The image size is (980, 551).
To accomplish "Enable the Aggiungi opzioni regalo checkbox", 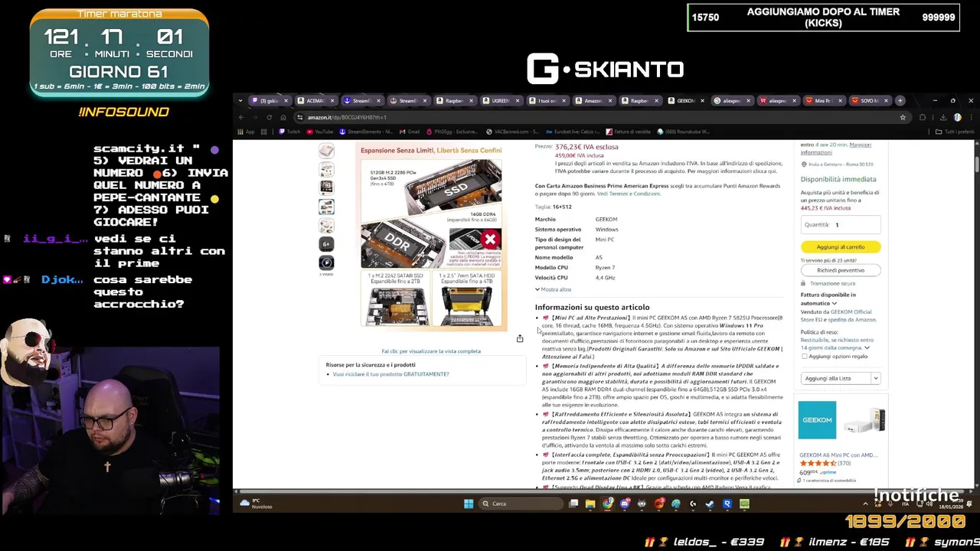I will (805, 357).
